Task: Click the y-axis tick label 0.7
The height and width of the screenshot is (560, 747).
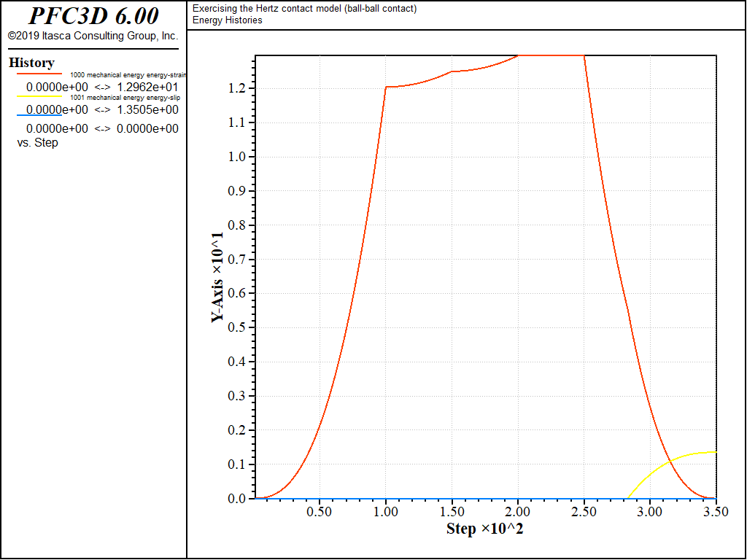Action: (x=237, y=260)
